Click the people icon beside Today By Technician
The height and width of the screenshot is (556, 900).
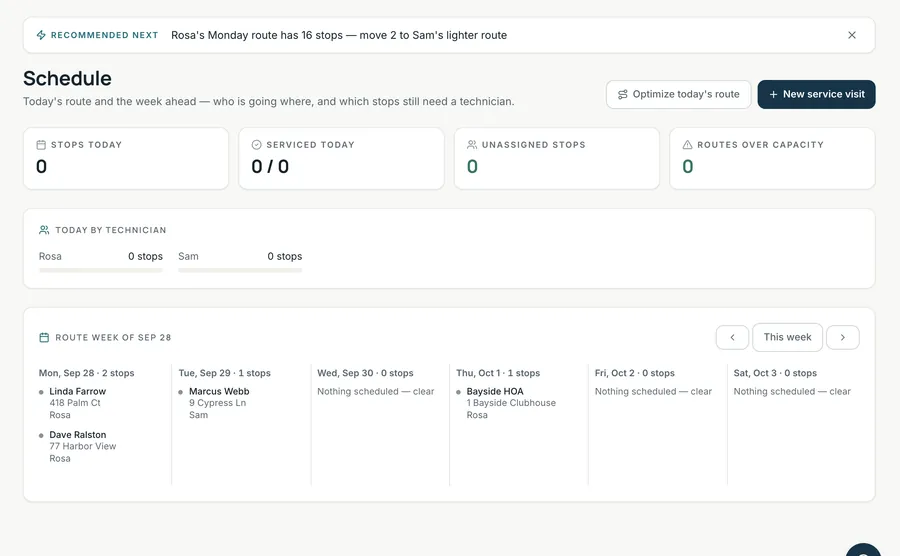click(x=44, y=230)
